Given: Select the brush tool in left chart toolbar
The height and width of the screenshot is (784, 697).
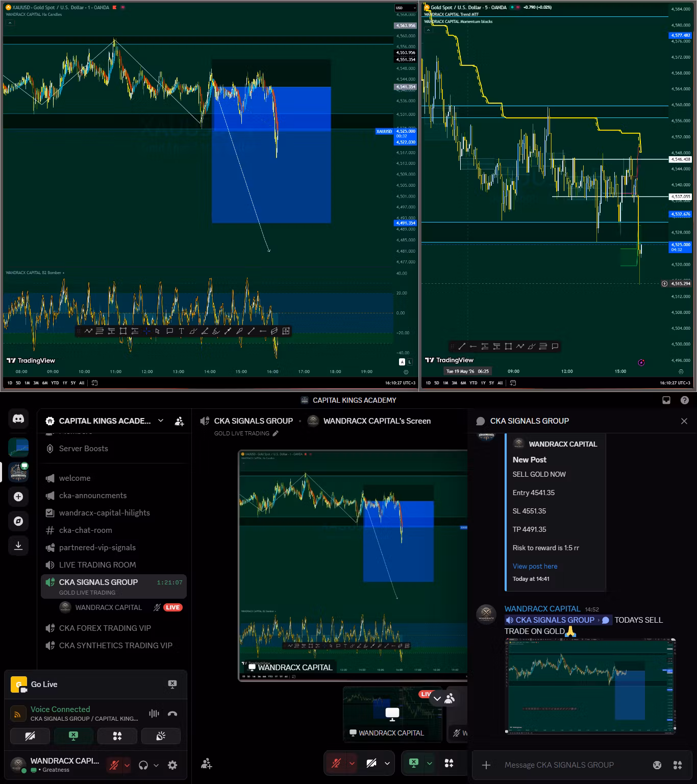Looking at the screenshot, I should coord(193,331).
